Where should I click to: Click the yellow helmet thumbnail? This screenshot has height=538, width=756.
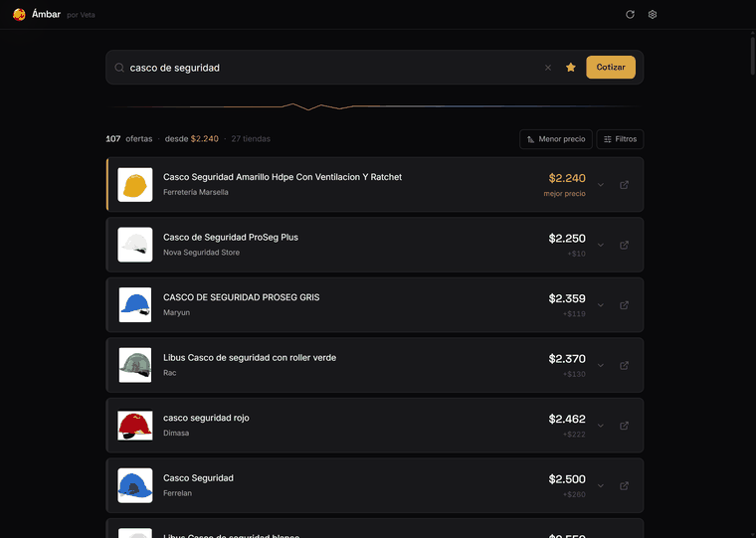tap(135, 185)
